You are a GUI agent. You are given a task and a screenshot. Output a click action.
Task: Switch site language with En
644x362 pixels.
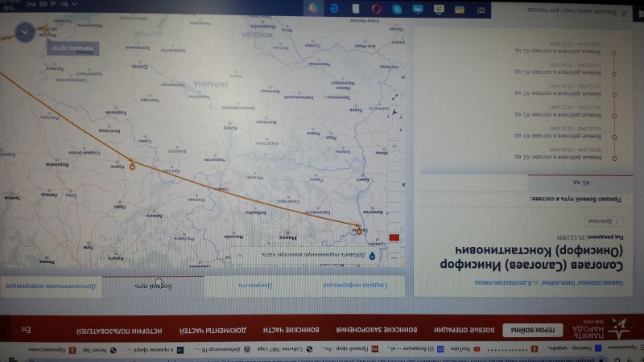point(26,330)
